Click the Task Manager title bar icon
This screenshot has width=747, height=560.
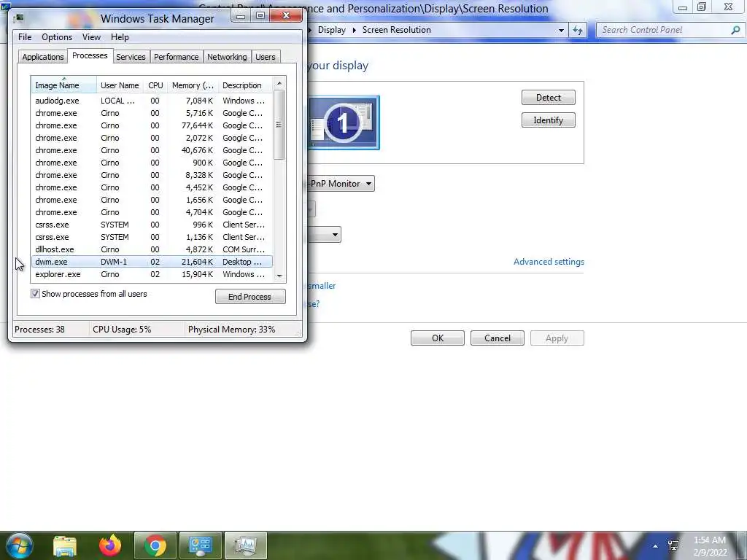[18, 18]
